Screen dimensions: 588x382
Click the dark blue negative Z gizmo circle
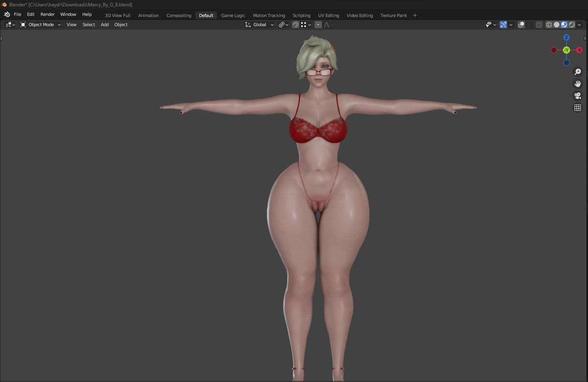pyautogui.click(x=566, y=63)
